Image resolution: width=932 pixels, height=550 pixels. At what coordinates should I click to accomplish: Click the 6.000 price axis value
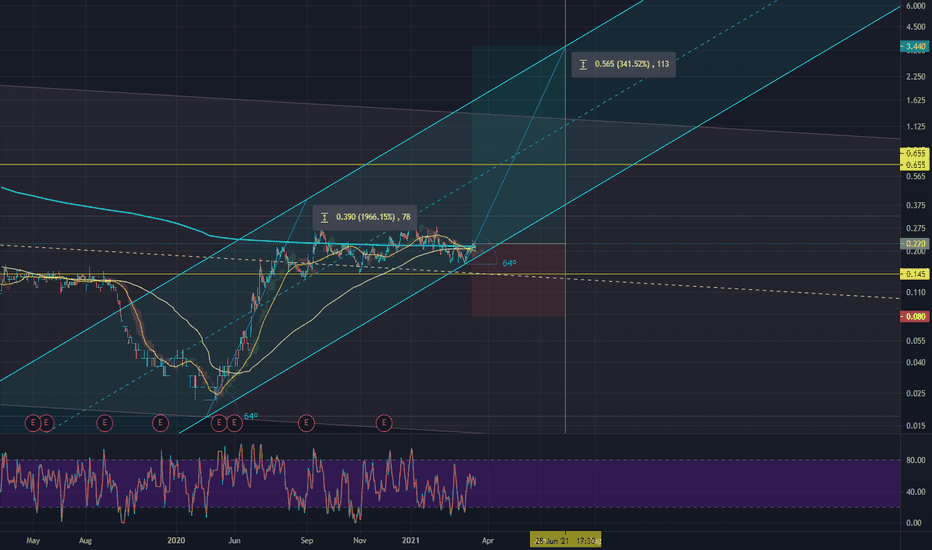(916, 6)
